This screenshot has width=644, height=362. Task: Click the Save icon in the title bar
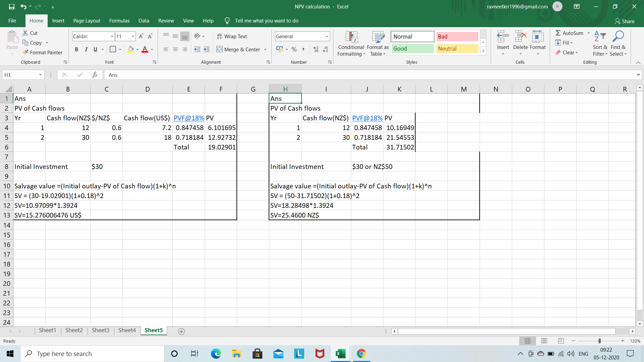pyautogui.click(x=12, y=7)
